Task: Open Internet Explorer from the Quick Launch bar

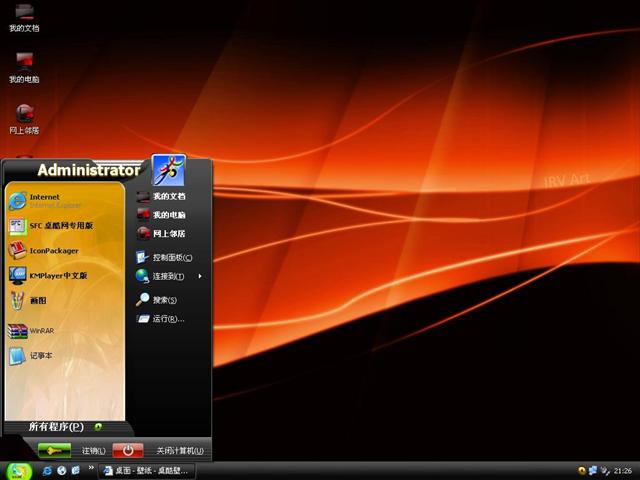Action: 47,471
